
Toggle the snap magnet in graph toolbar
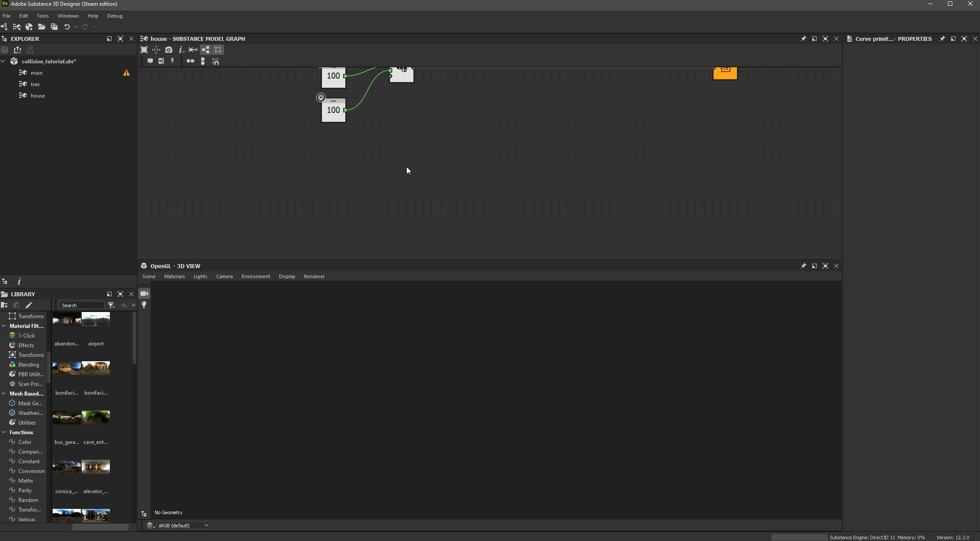tap(215, 62)
